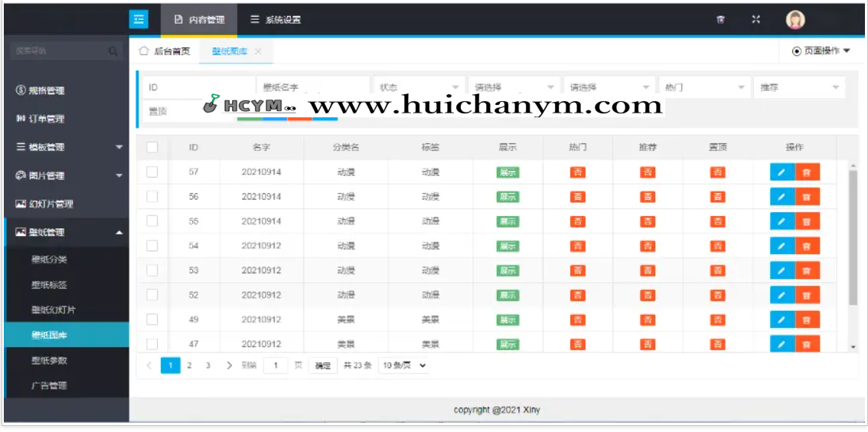Open the second 请选择 dropdown

click(x=609, y=87)
